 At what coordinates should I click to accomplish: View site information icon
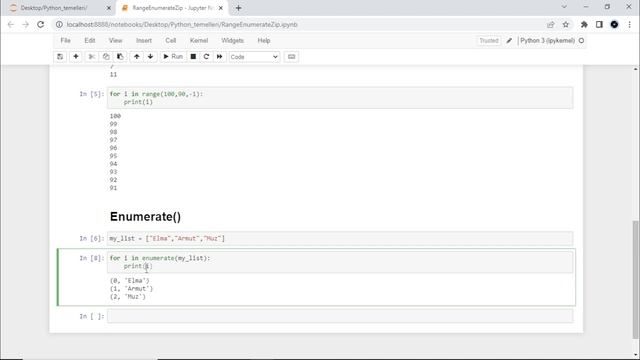[x=59, y=24]
